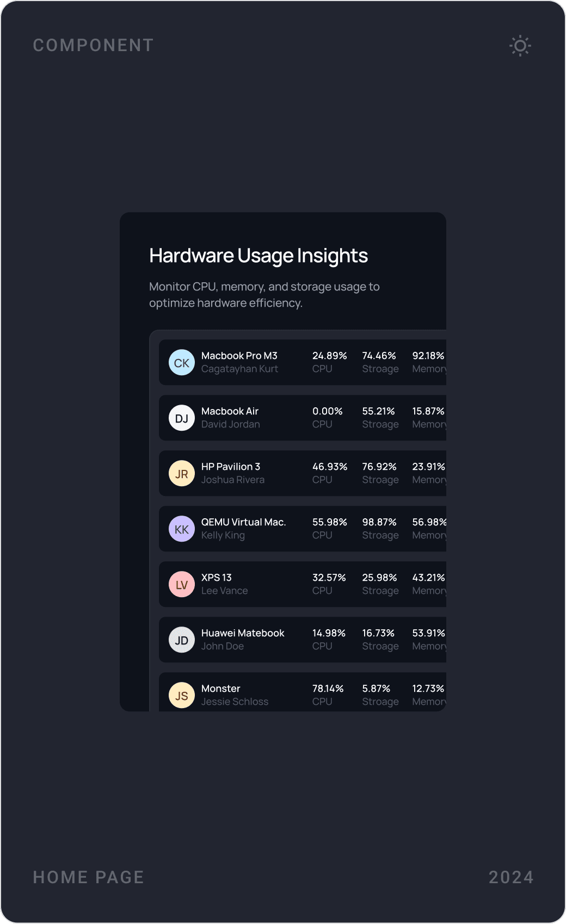The image size is (566, 924).
Task: Toggle light mode using the brightness icon
Action: (x=520, y=46)
